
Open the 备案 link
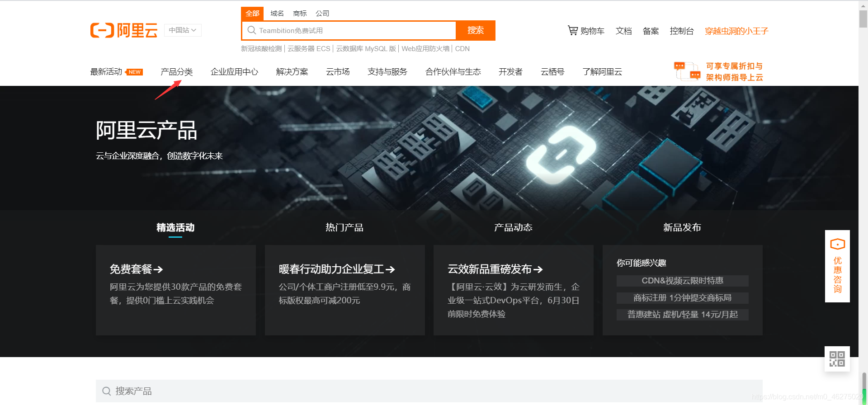tap(651, 31)
